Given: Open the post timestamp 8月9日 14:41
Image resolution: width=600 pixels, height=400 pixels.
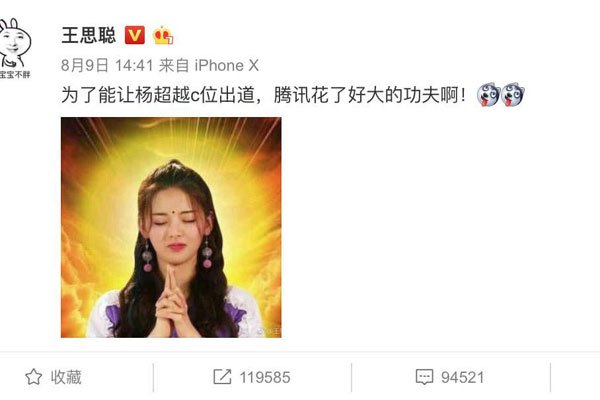Looking at the screenshot, I should (x=107, y=65).
